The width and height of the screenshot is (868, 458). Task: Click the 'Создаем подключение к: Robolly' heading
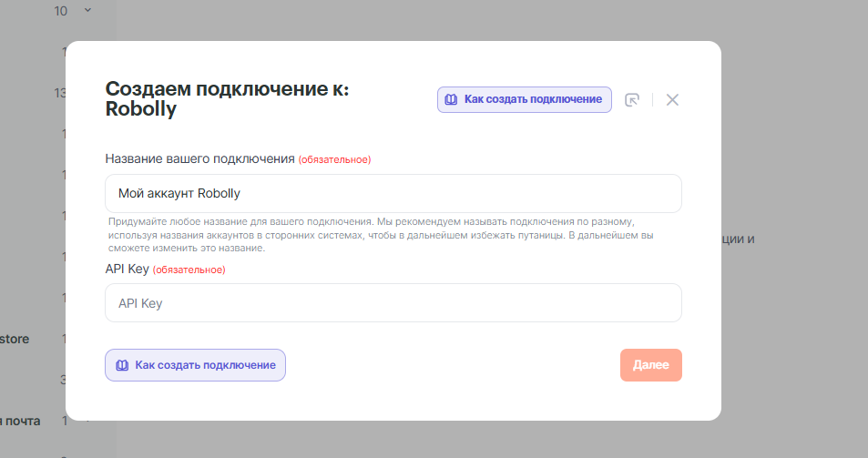227,98
